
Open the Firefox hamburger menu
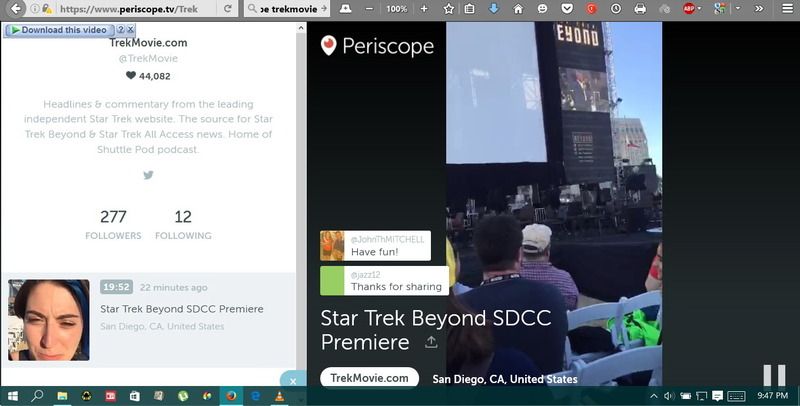788,9
